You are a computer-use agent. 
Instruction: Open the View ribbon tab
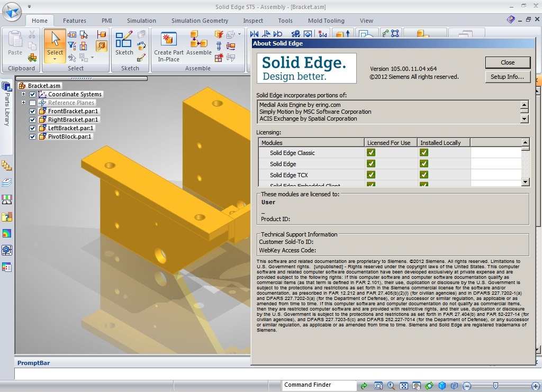click(366, 21)
